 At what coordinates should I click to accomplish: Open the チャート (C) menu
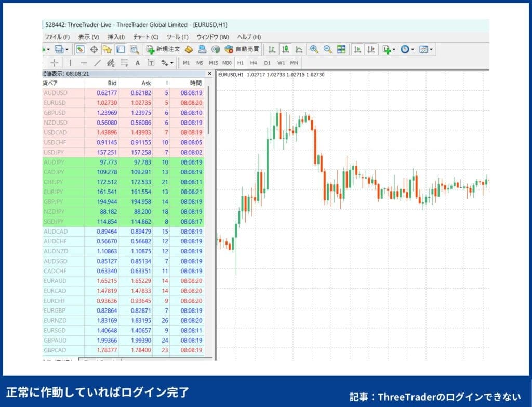(145, 37)
